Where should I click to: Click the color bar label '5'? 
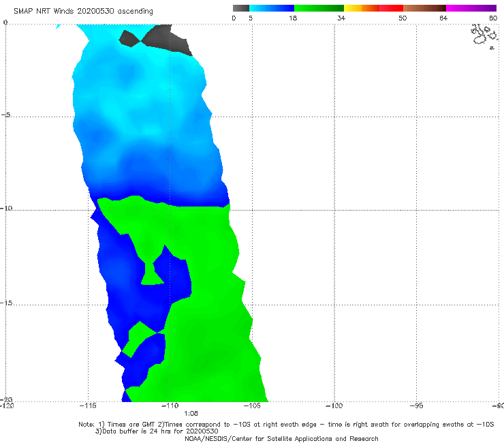[x=251, y=18]
